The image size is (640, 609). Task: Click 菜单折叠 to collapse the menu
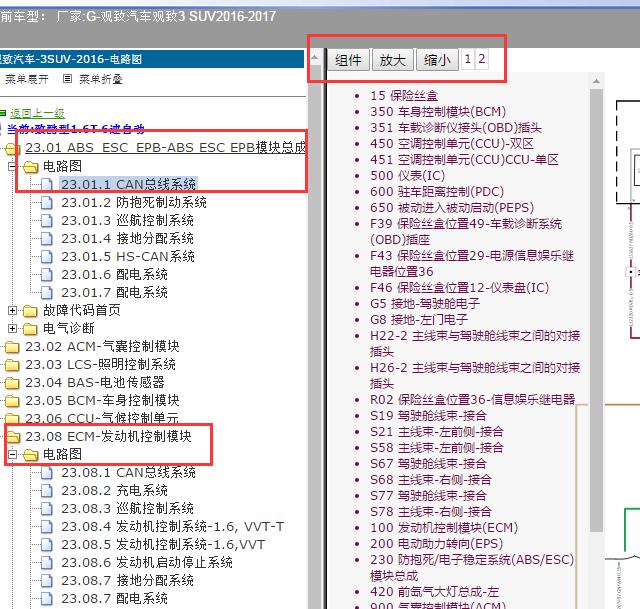point(101,79)
